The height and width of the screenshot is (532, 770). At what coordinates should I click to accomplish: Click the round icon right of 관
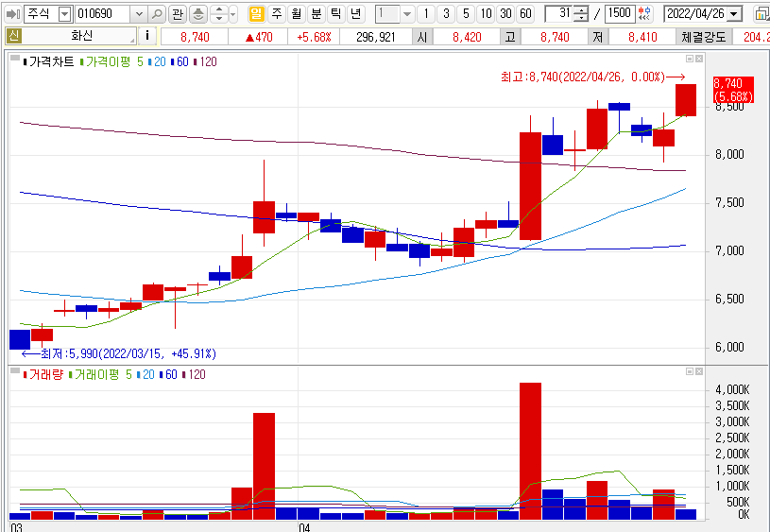(197, 14)
